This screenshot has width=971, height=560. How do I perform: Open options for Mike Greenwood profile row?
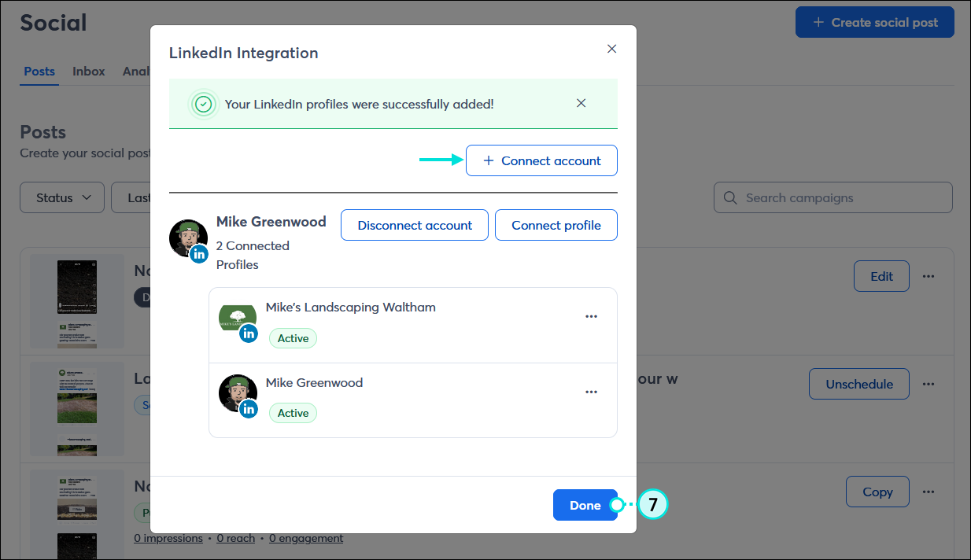tap(591, 392)
